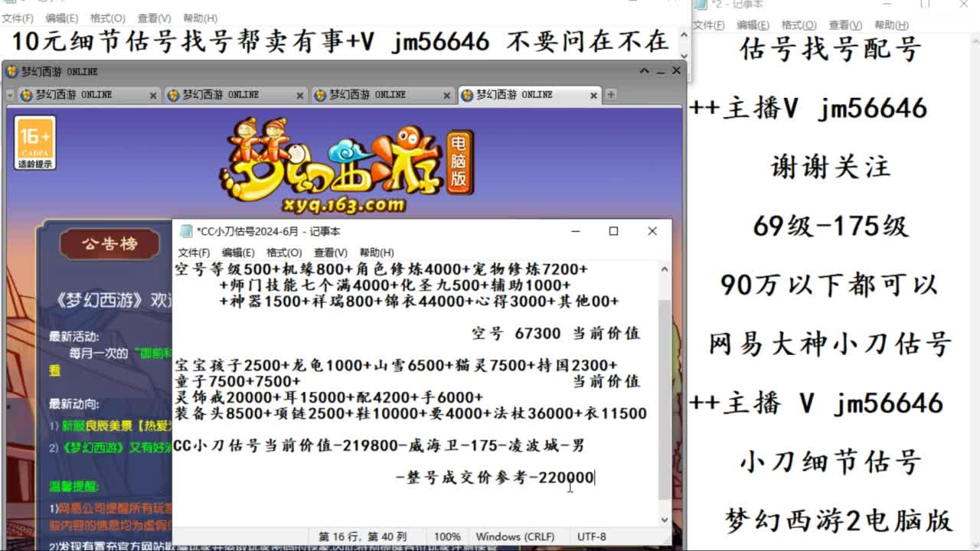Click line starting +神器1500+祥瑞800

pos(419,302)
